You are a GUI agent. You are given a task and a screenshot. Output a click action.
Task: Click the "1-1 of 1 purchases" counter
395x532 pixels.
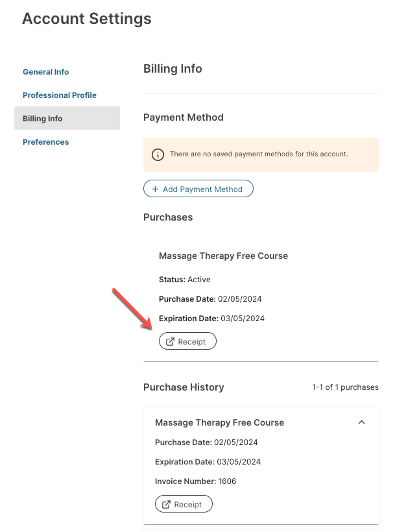(x=345, y=387)
